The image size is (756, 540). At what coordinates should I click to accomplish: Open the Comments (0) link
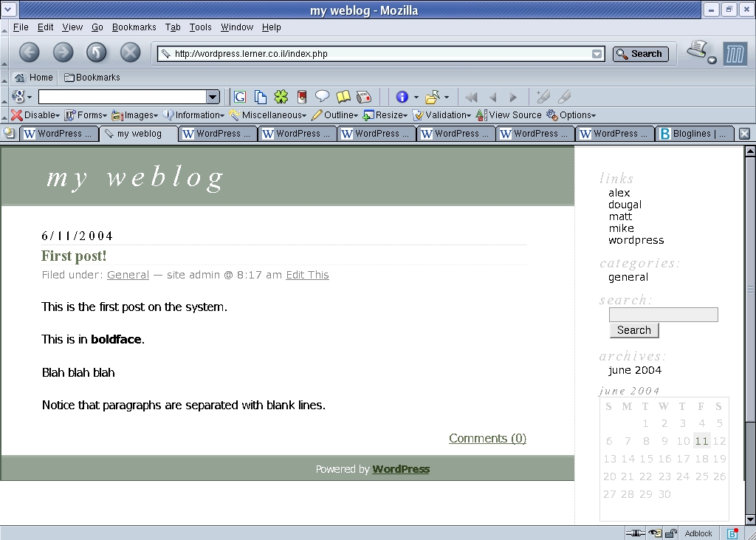[487, 438]
